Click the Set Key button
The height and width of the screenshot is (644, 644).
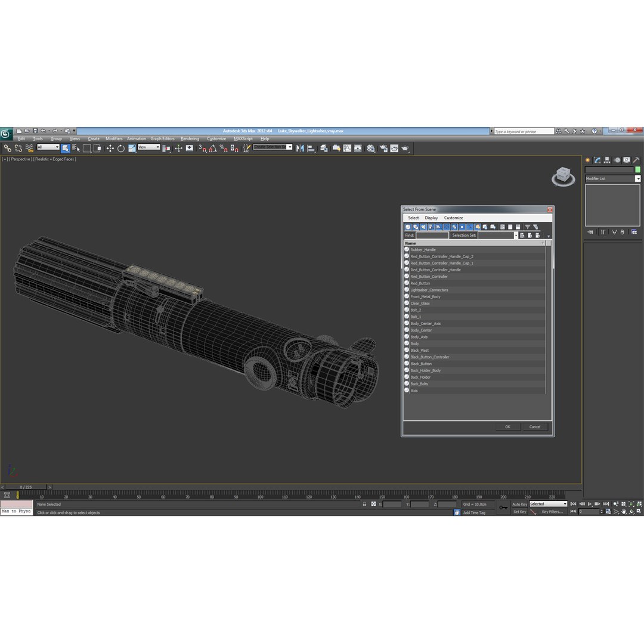(x=519, y=512)
